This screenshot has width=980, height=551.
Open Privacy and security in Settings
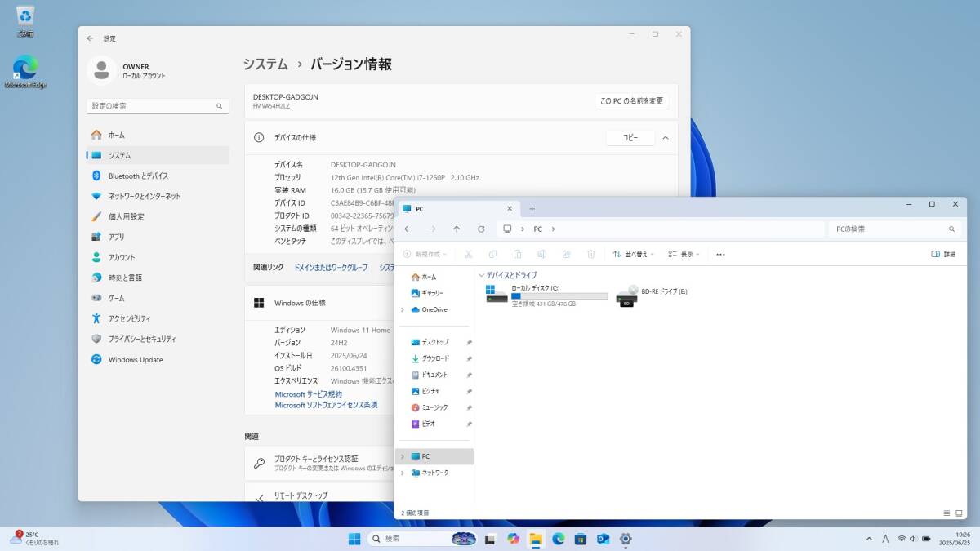click(158, 339)
